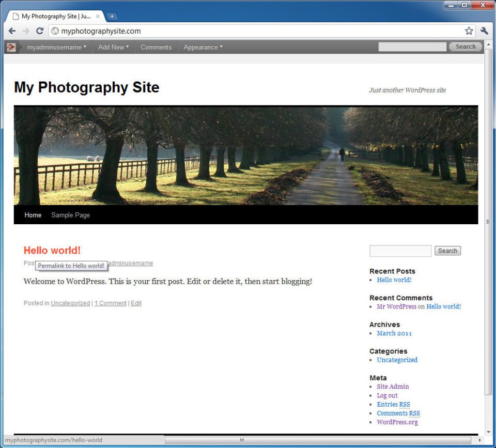
Task: Click the vertical scrollbar down arrow
Action: pyautogui.click(x=488, y=432)
